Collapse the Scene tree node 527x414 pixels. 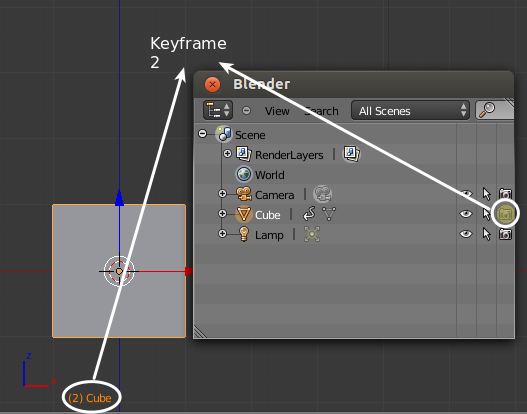pyautogui.click(x=202, y=134)
